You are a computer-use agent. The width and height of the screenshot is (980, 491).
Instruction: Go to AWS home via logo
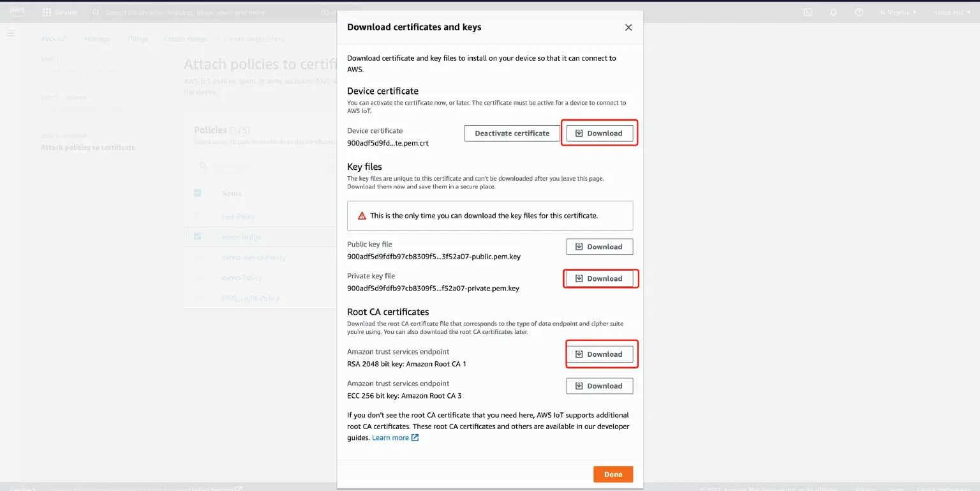[x=17, y=11]
